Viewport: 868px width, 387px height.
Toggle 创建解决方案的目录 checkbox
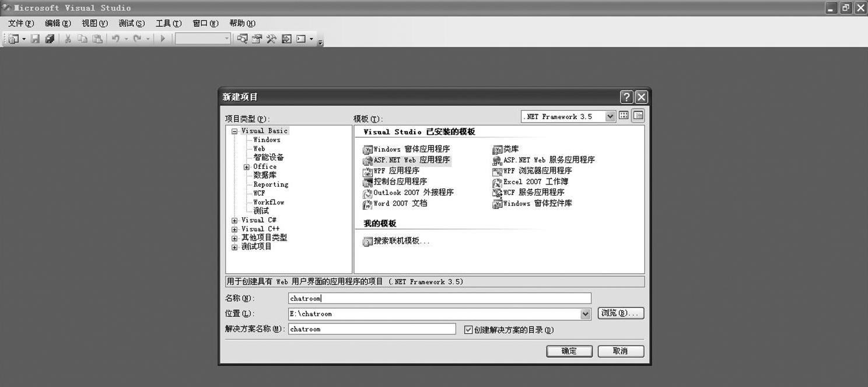[468, 330]
